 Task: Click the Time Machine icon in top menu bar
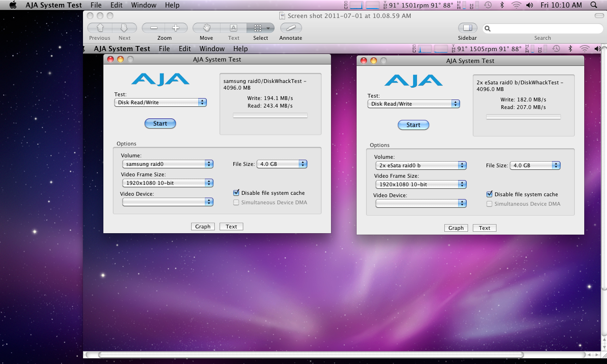pyautogui.click(x=488, y=5)
